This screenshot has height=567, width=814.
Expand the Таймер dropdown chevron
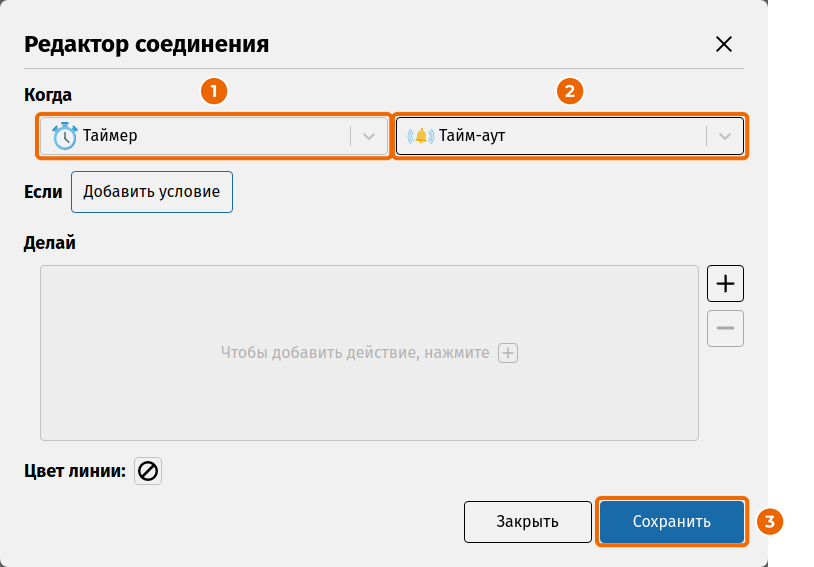point(369,137)
